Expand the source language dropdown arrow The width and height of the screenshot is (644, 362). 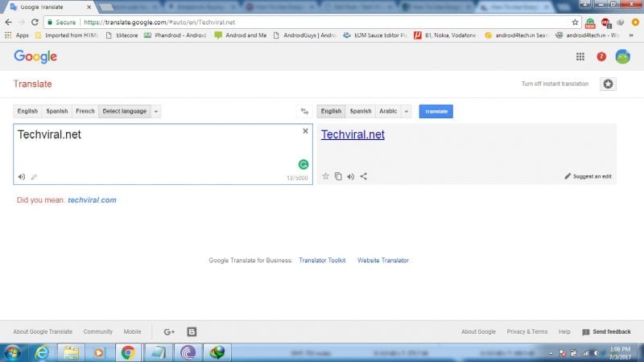point(156,111)
